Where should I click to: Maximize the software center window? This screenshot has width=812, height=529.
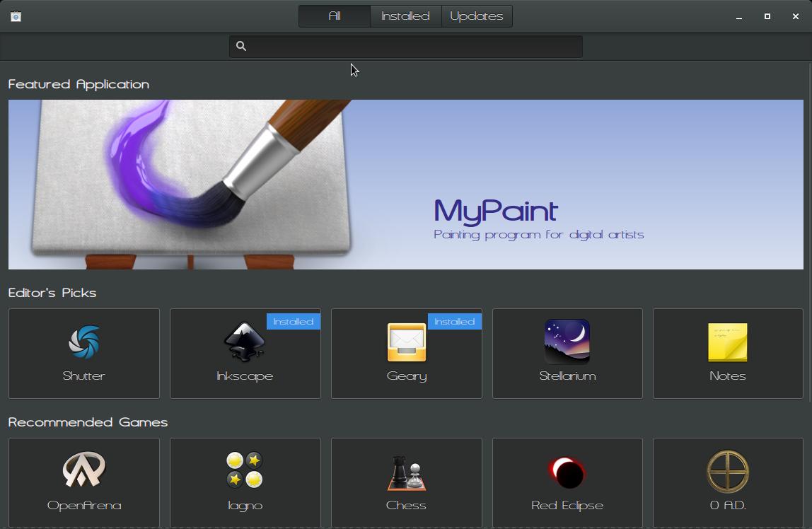click(767, 16)
